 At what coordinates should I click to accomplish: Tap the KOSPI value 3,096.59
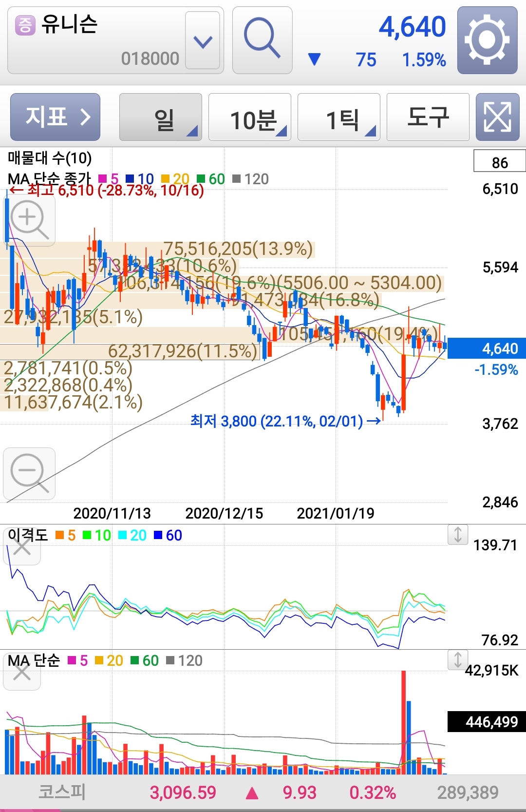183,793
